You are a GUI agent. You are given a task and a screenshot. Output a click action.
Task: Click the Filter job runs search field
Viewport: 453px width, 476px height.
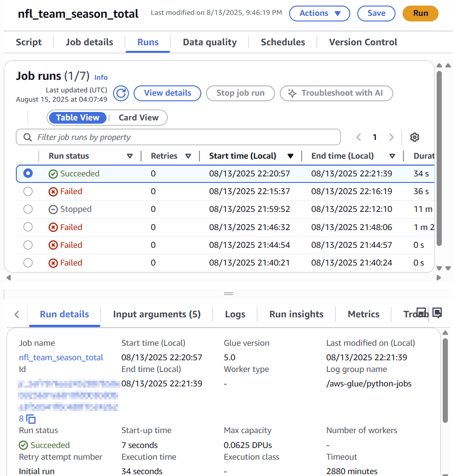178,137
